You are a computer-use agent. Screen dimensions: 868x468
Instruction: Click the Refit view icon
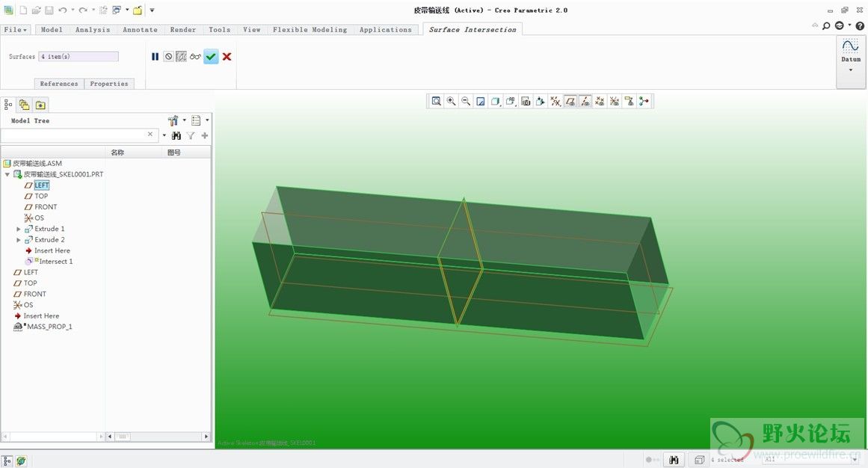tap(436, 101)
